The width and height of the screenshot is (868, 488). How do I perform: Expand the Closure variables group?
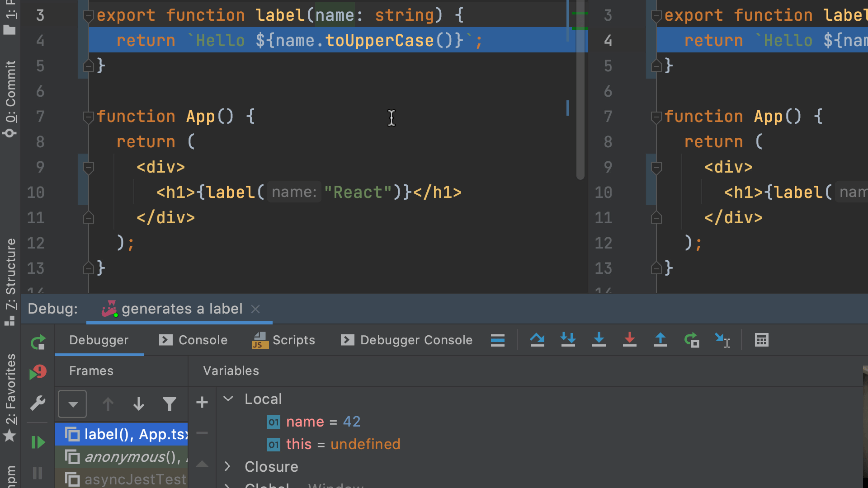(228, 466)
